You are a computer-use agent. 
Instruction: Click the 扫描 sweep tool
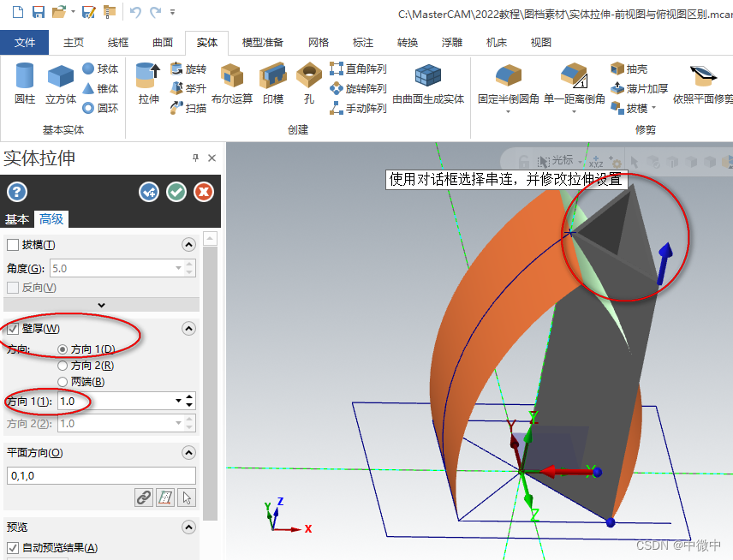[x=188, y=108]
